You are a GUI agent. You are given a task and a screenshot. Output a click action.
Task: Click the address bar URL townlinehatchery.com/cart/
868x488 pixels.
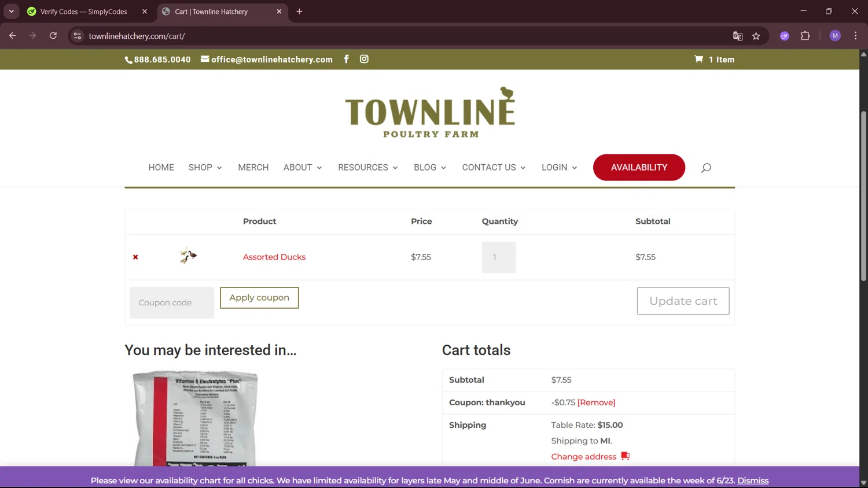pyautogui.click(x=137, y=36)
